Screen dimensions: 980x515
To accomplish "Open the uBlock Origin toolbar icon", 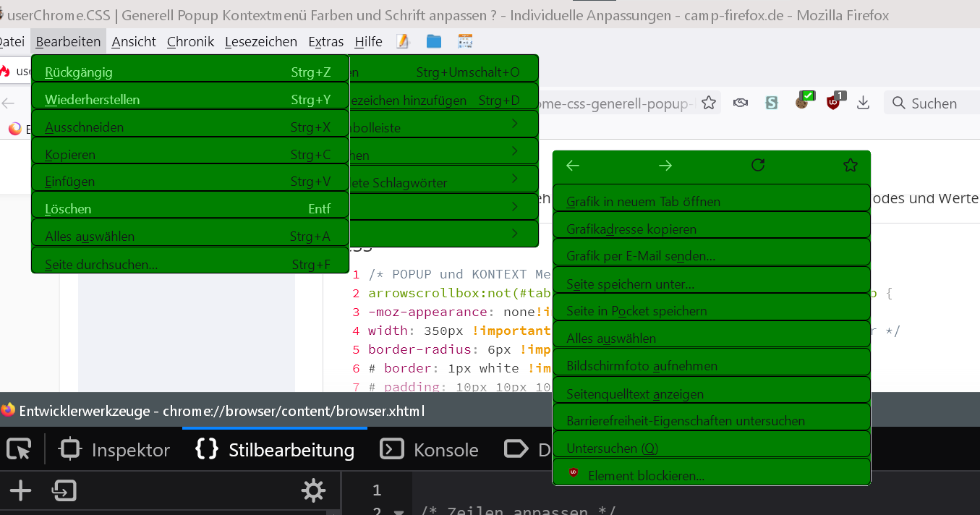I will coord(835,102).
